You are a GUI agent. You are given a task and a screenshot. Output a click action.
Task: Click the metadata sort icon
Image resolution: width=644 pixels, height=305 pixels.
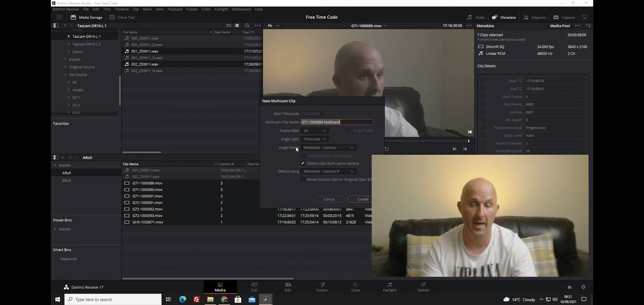pyautogui.click(x=588, y=25)
